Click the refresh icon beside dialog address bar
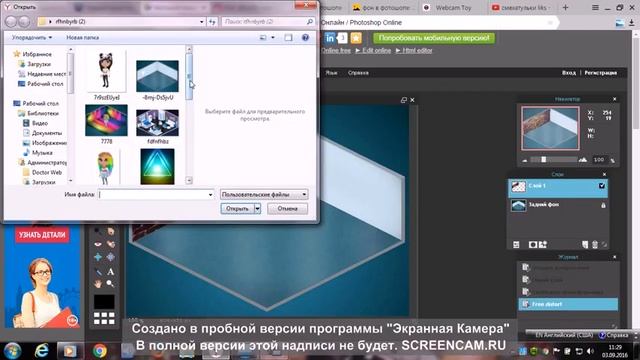The height and width of the screenshot is (360, 640). 212,22
